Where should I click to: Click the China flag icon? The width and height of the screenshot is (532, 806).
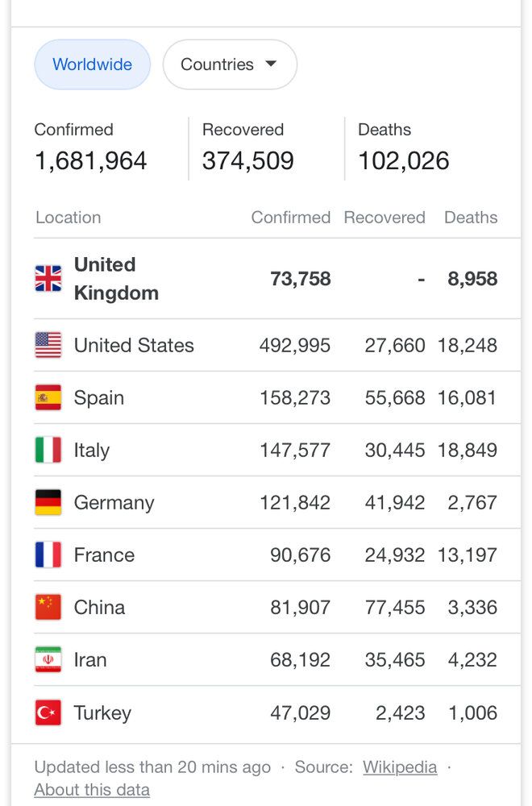[48, 607]
